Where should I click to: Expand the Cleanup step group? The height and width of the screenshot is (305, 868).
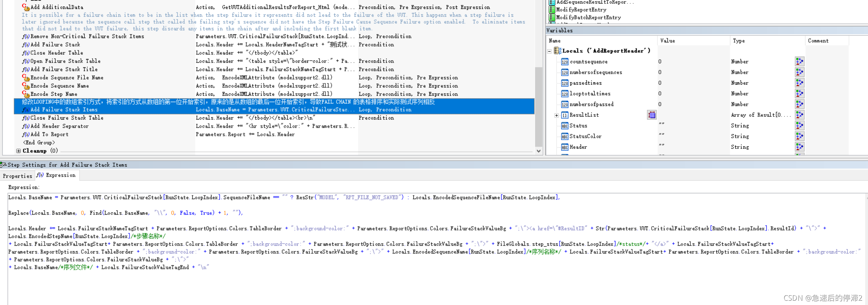pyautogui.click(x=18, y=151)
